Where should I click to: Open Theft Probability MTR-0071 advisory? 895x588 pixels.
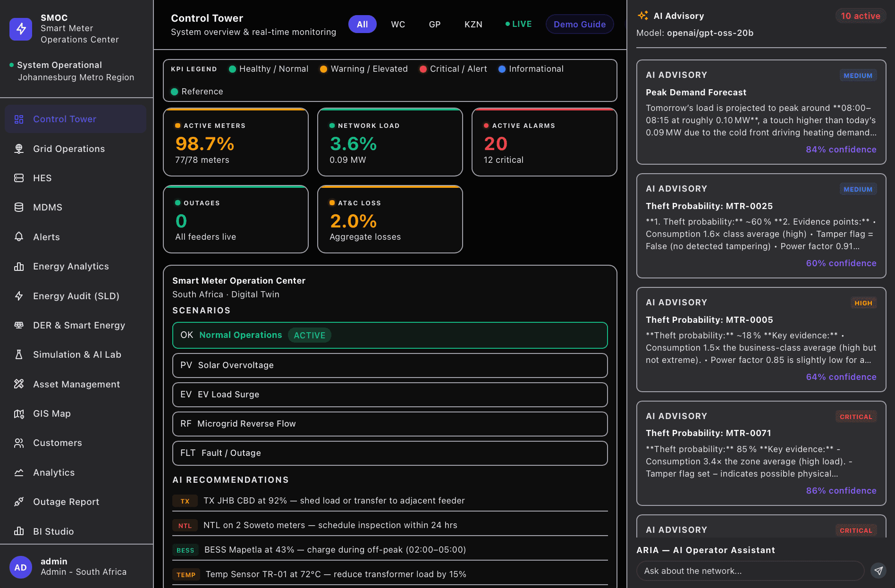761,454
